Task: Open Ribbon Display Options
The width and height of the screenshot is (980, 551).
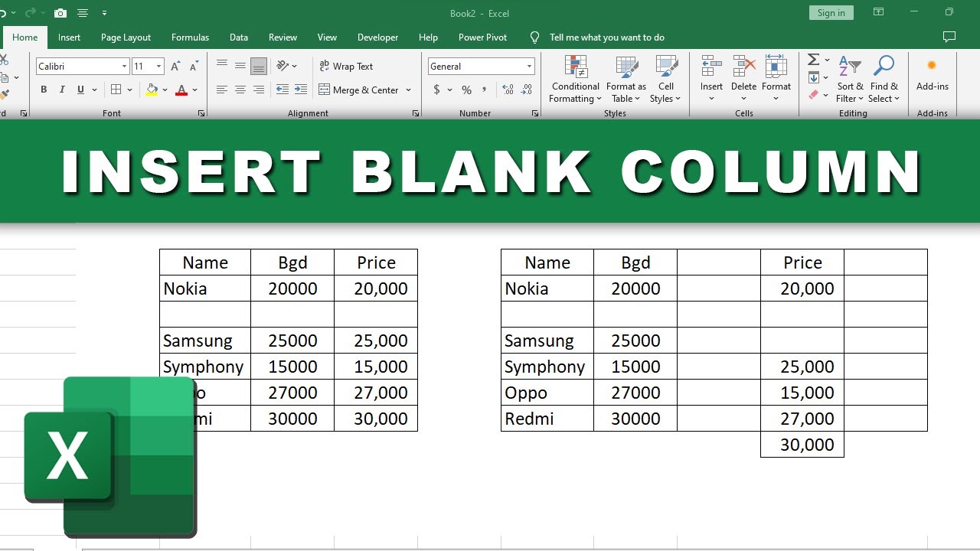Action: click(878, 12)
